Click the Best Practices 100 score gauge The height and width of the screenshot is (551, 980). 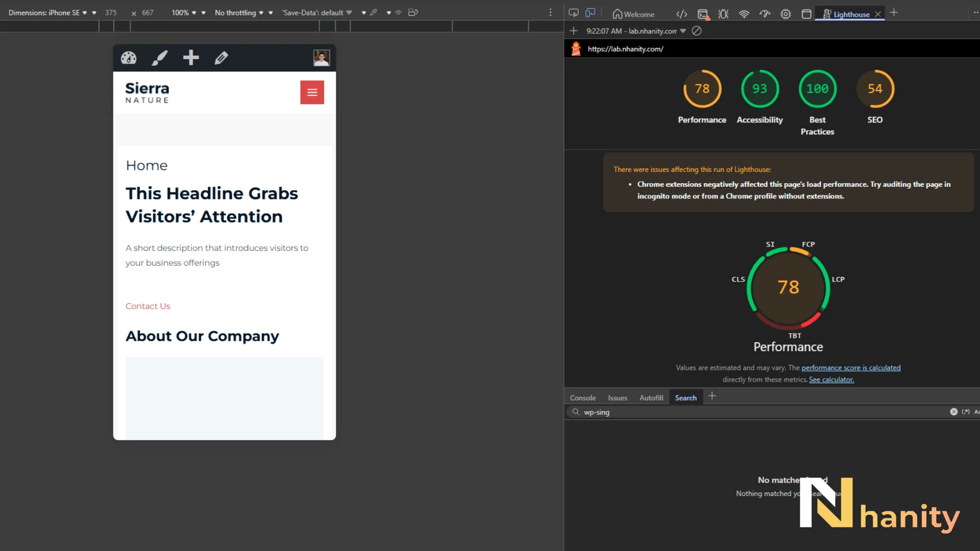click(x=817, y=89)
